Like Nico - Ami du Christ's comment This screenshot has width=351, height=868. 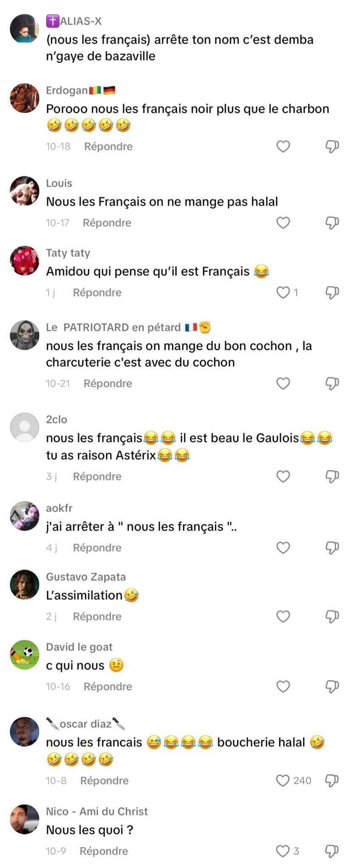pyautogui.click(x=283, y=851)
